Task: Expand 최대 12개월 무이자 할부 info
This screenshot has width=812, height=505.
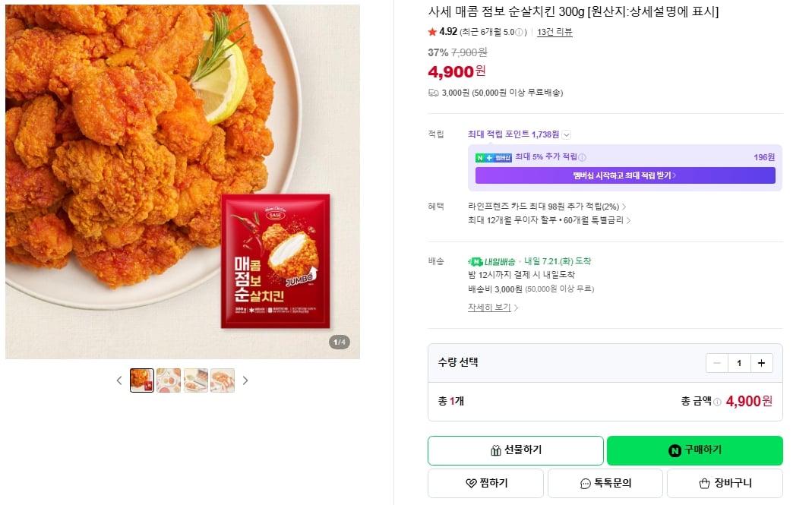Action: 549,221
